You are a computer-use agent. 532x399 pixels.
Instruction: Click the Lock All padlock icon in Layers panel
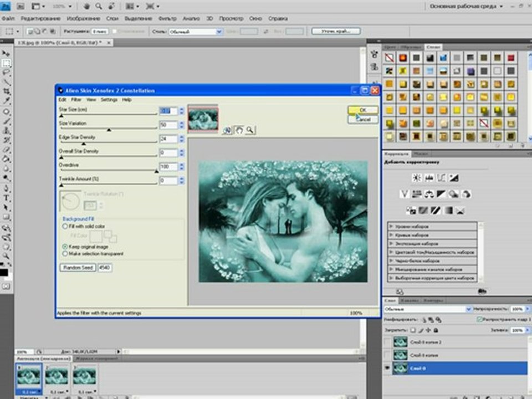436,330
